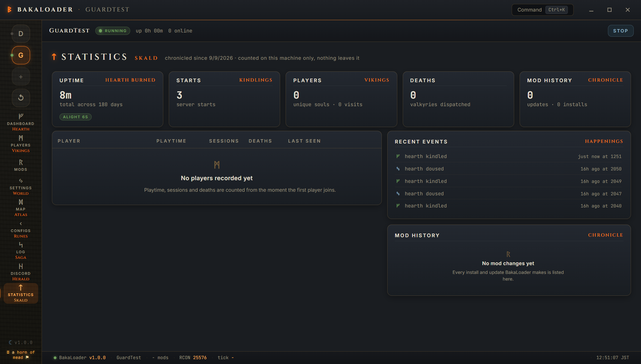Click blue rune icon of 2047 event
The width and height of the screenshot is (641, 364).
398,194
